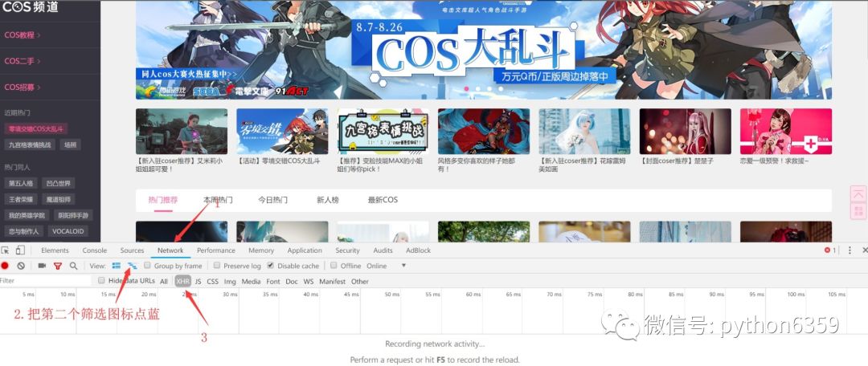The image size is (868, 366).
Task: Click the capture screenshots camera icon
Action: [x=42, y=266]
